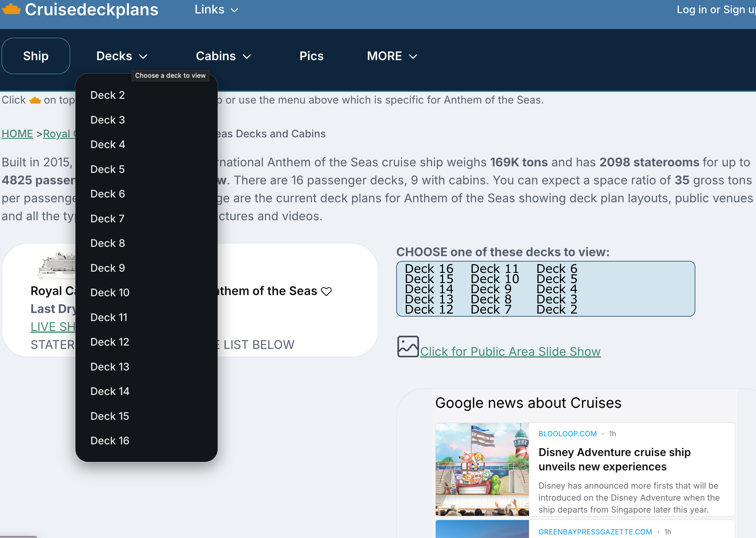Viewport: 756px width, 538px height.
Task: Click the Ship button
Action: coord(36,56)
